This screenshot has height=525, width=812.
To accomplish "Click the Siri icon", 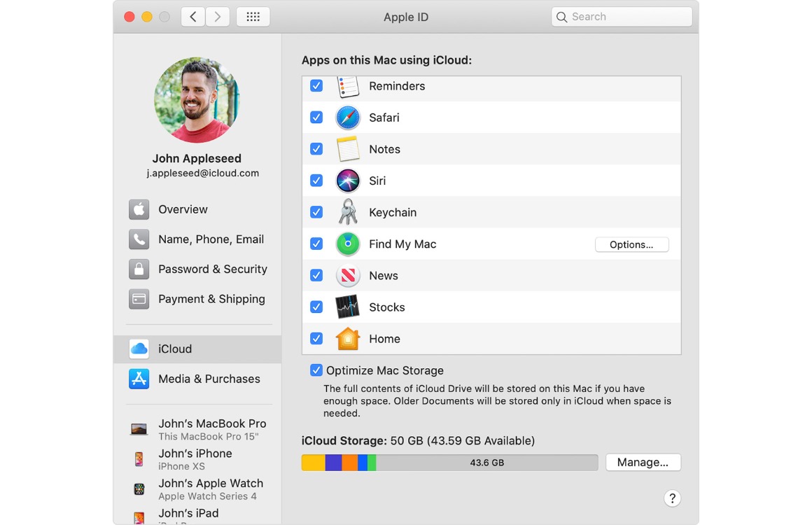I will (348, 181).
